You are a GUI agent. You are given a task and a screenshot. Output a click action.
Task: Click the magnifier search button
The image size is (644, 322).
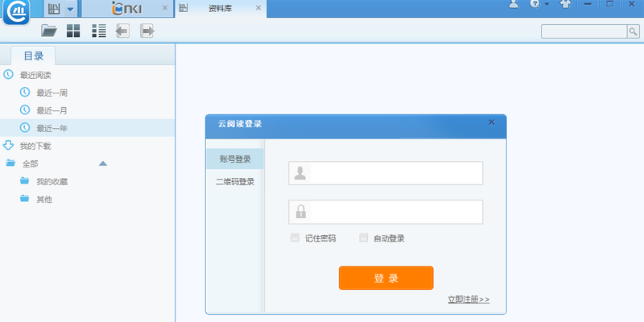[634, 31]
